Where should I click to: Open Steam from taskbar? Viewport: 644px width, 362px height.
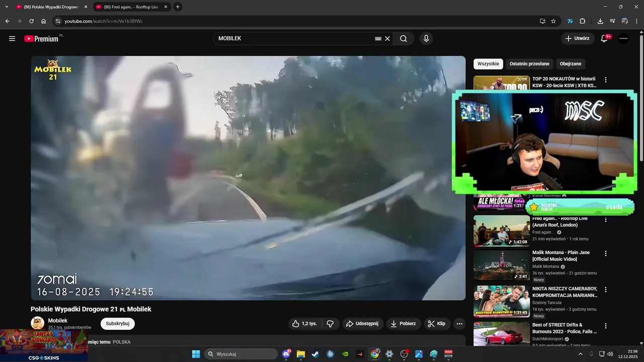click(315, 354)
